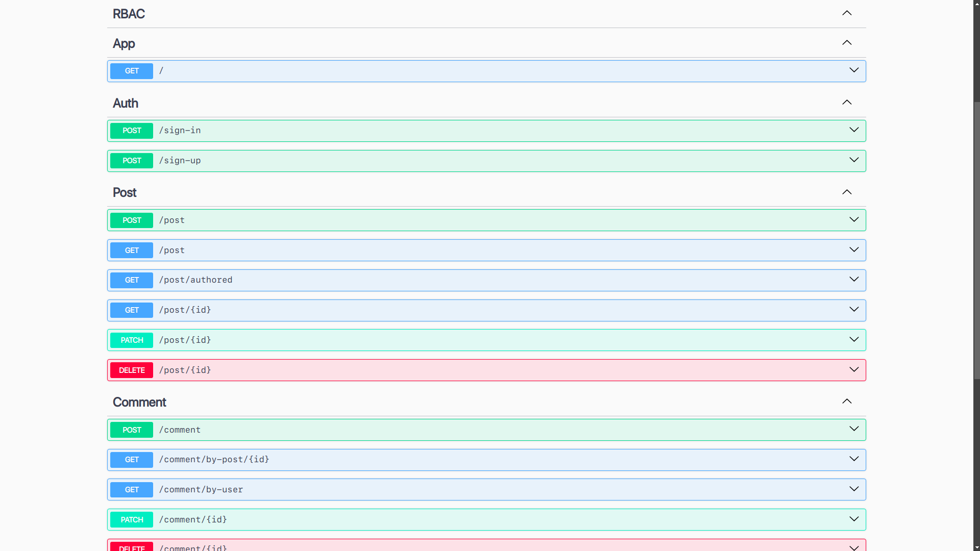Click the /sign-in path text
This screenshot has height=551, width=980.
pos(180,131)
